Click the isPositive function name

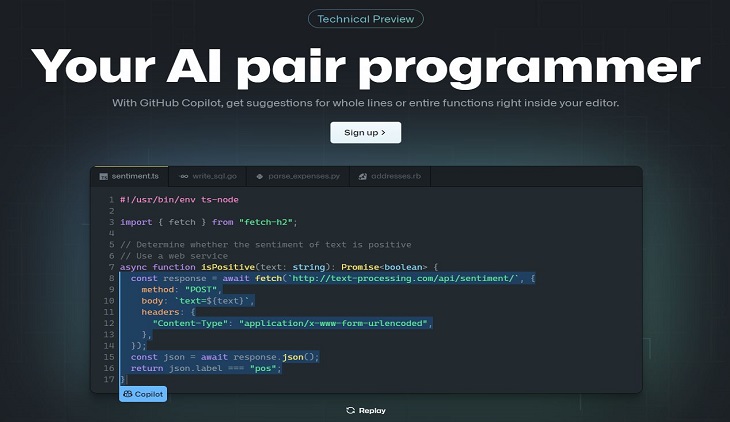[228, 267]
